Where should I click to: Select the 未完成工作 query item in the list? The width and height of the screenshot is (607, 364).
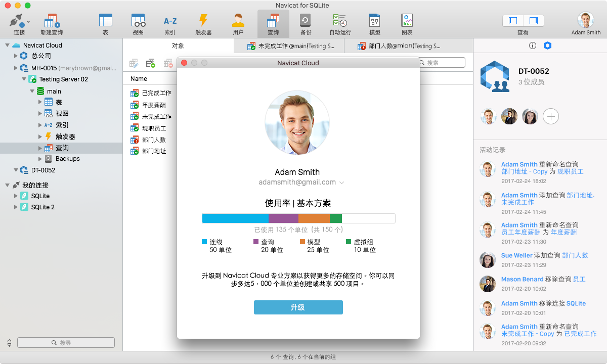click(x=151, y=117)
